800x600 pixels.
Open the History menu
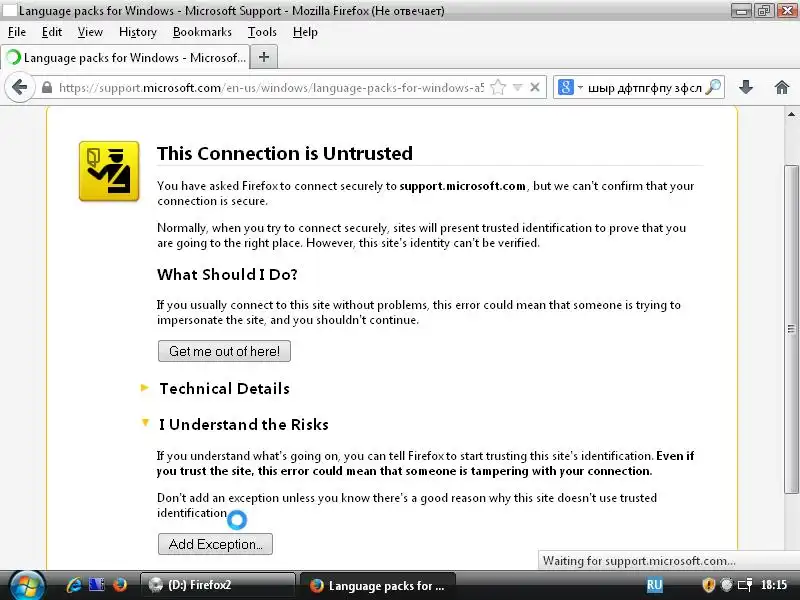click(137, 32)
